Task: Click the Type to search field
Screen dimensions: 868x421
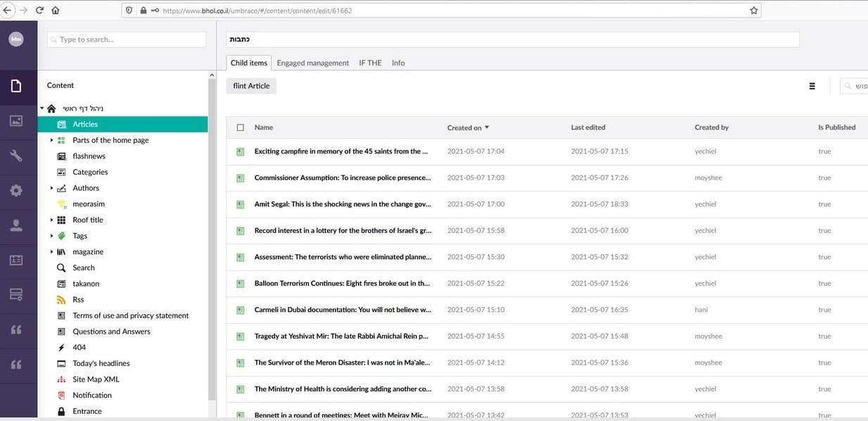Action: click(127, 39)
